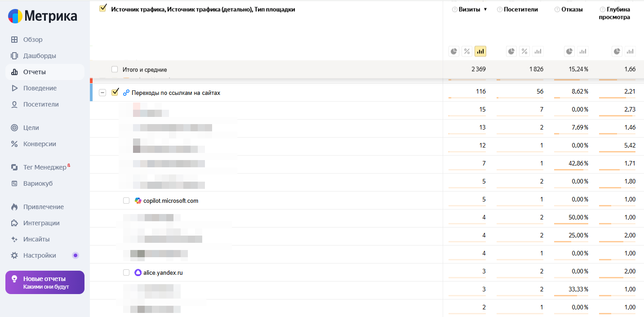644x317 pixels.
Task: Uncheck the Источник трафика header checkbox
Action: click(102, 8)
